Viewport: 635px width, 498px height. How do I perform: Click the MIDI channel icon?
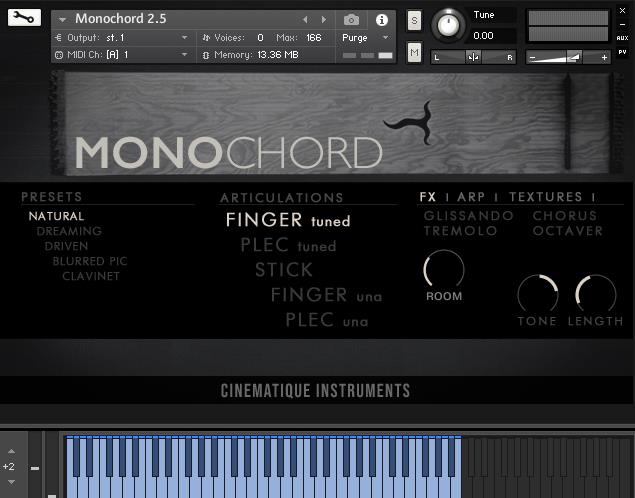coord(59,55)
